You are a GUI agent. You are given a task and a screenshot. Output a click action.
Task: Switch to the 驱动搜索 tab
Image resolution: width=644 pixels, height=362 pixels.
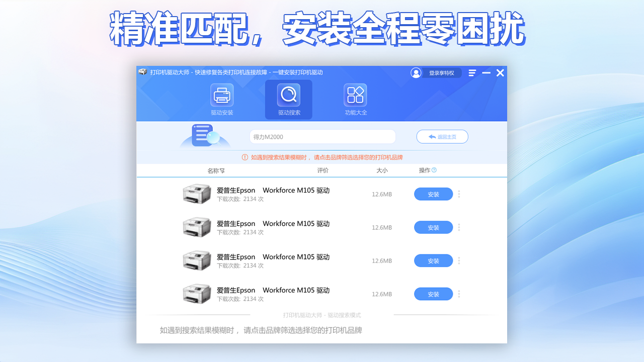pos(288,99)
